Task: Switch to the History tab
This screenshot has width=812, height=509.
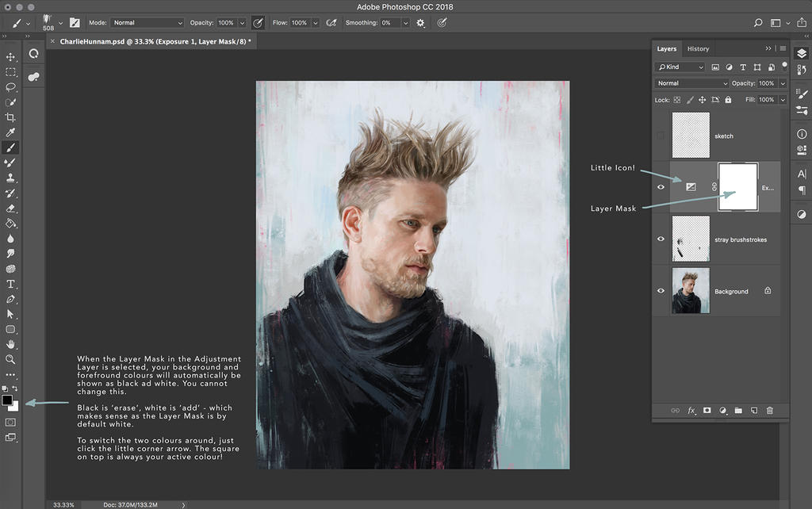Action: click(x=698, y=49)
